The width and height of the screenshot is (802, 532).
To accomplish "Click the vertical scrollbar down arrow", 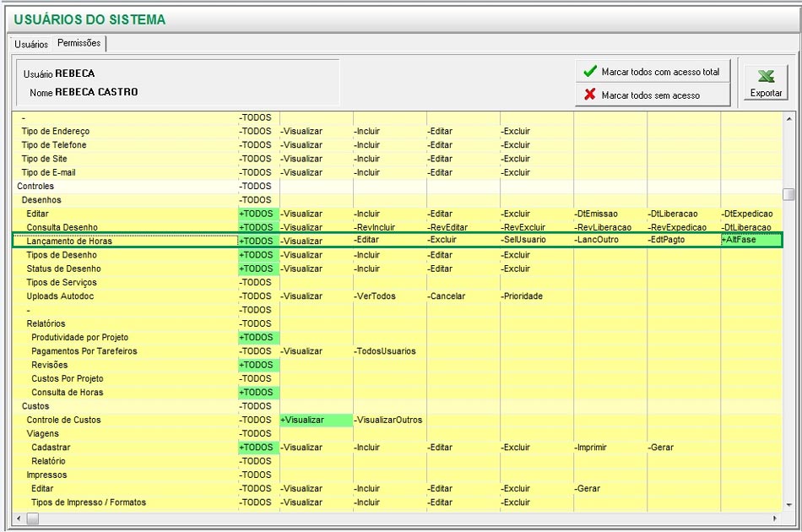I will (x=788, y=504).
